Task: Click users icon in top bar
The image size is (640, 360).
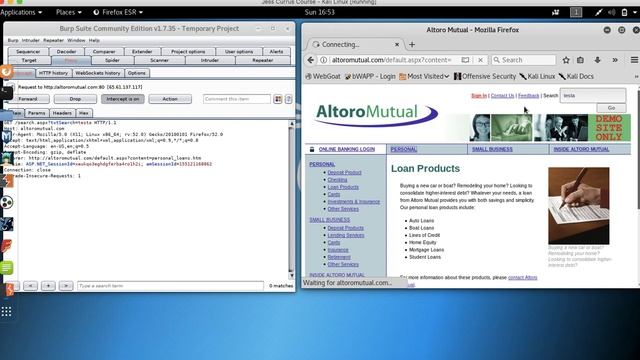Action: (x=556, y=12)
